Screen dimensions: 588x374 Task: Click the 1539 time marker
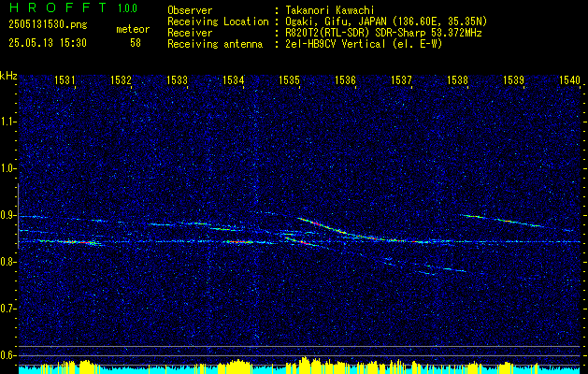513,79
